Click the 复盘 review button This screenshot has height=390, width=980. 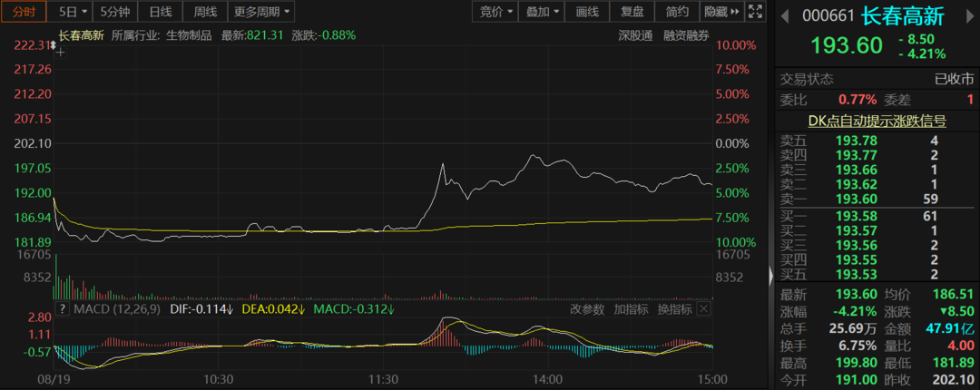point(632,12)
